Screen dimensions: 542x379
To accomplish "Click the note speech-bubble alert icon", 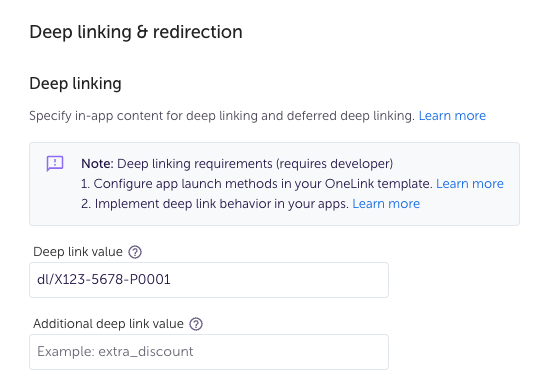I will (55, 164).
